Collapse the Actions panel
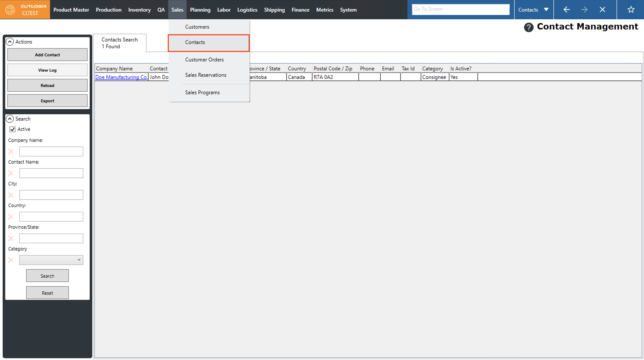Image resolution: width=644 pixels, height=360 pixels. point(10,42)
